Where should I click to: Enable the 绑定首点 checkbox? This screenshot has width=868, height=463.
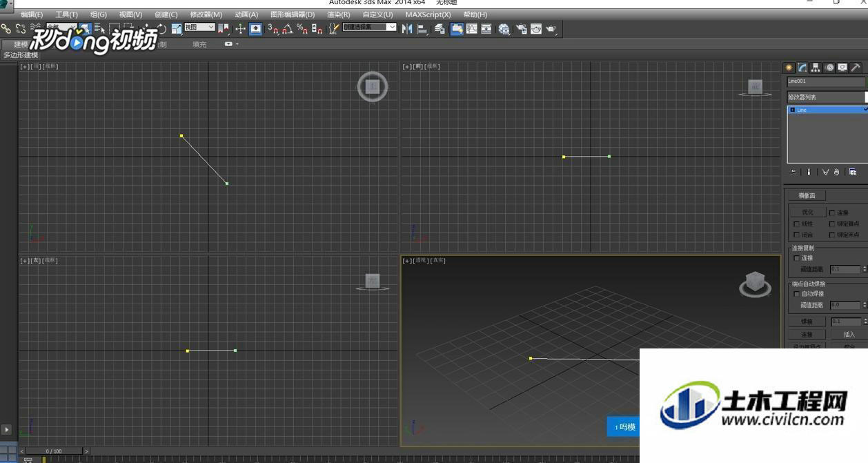(x=832, y=224)
